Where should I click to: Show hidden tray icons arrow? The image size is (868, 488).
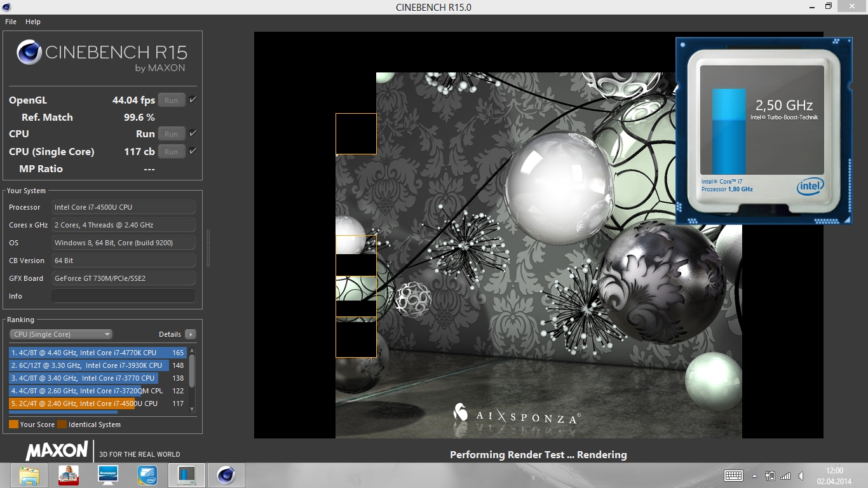tap(754, 476)
